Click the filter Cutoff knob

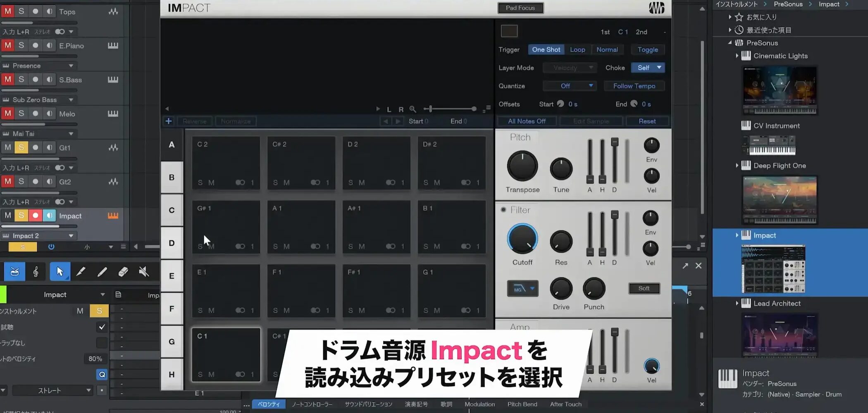[522, 239]
